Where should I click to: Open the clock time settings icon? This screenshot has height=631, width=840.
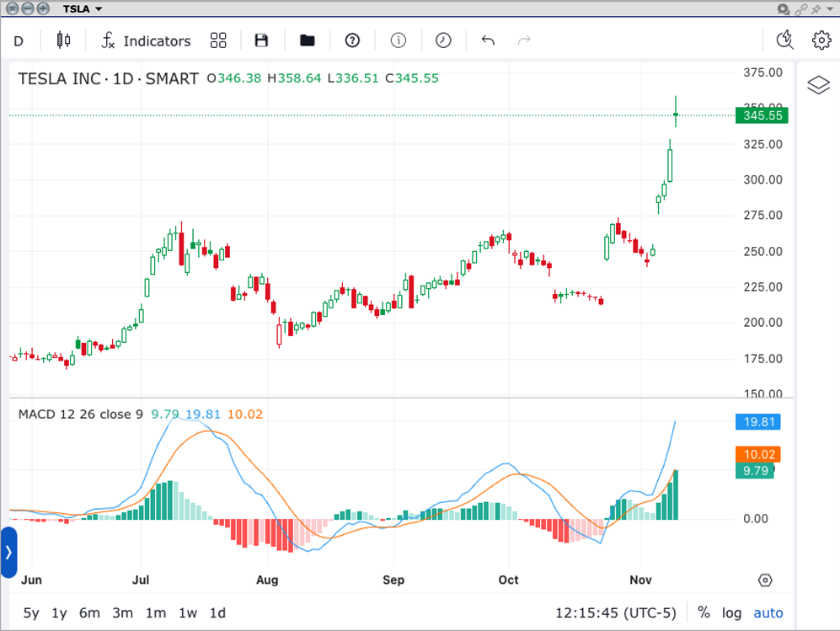[443, 40]
